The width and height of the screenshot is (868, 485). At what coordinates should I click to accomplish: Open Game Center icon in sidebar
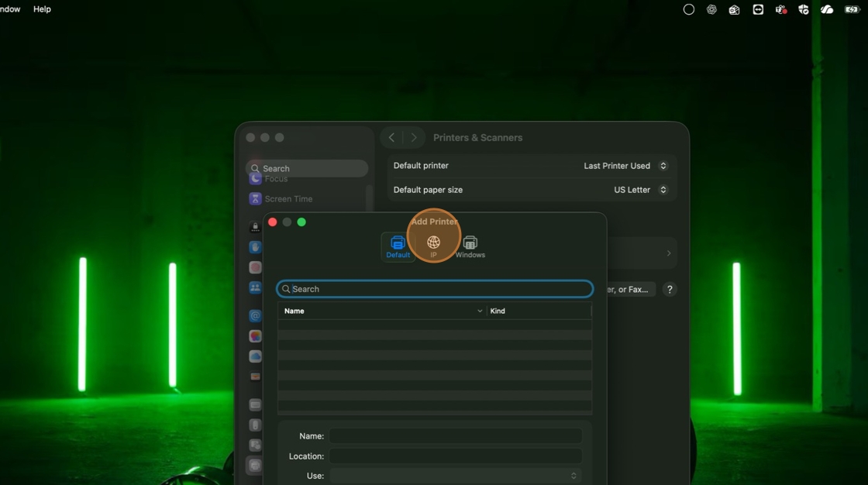tap(255, 336)
